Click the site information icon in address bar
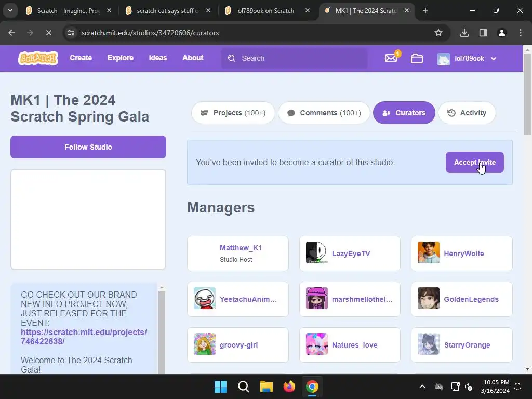 click(x=71, y=33)
